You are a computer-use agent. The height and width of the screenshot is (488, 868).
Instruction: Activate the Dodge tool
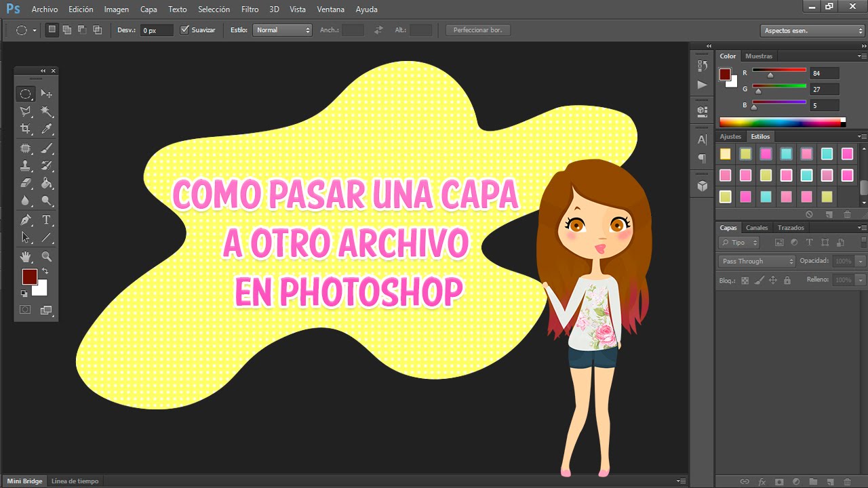coord(47,201)
